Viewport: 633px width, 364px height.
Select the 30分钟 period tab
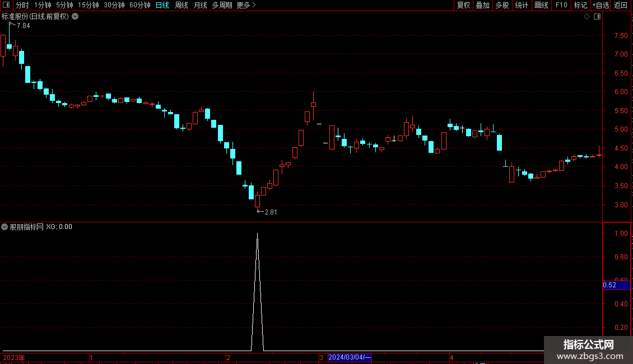(x=114, y=5)
